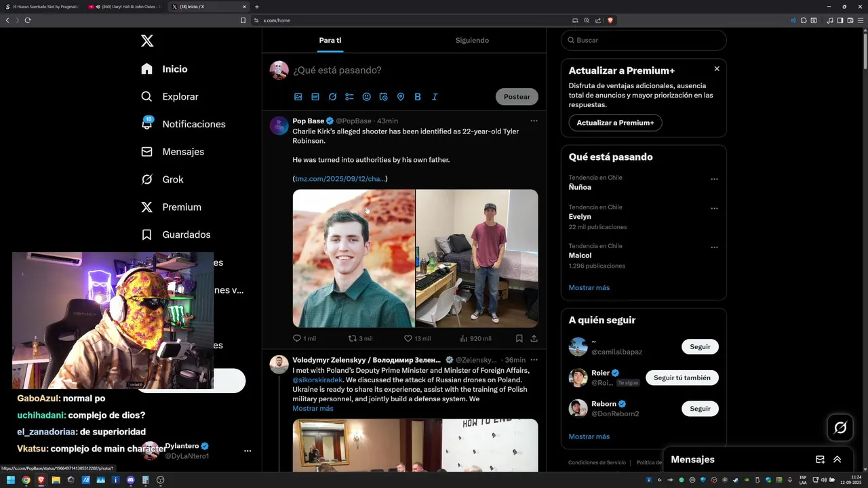868x488 pixels.
Task: Open the smiling portrait photo in post
Action: [353, 258]
